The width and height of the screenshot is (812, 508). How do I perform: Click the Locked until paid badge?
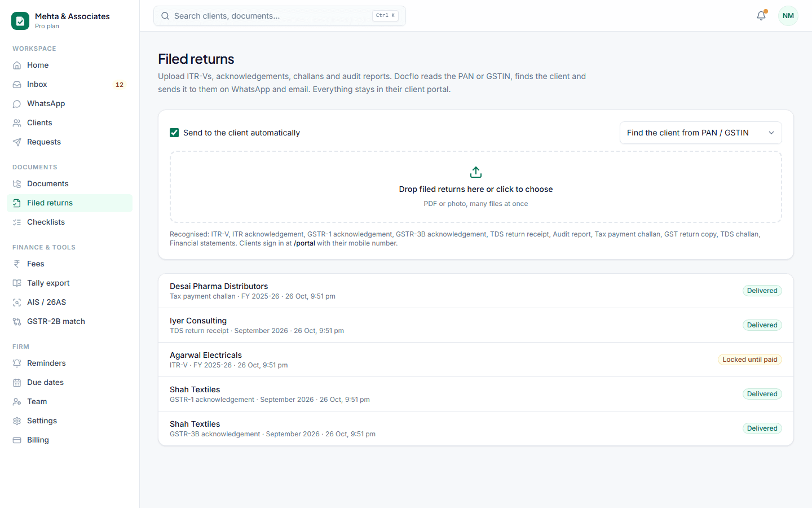click(750, 360)
